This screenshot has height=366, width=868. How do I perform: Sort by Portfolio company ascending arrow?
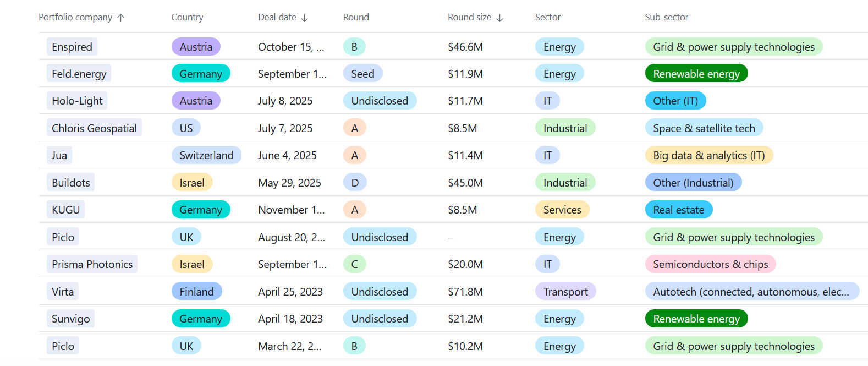click(x=121, y=18)
